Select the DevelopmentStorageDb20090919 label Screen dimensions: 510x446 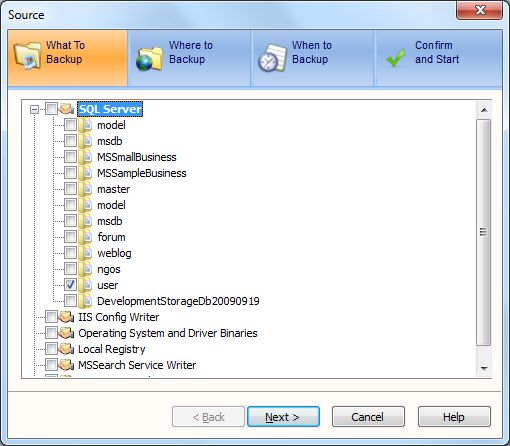178,301
